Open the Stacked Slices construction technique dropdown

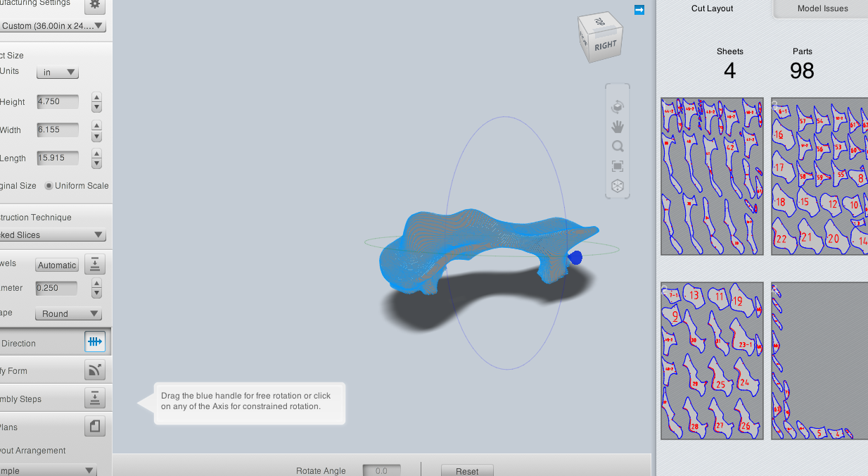53,235
